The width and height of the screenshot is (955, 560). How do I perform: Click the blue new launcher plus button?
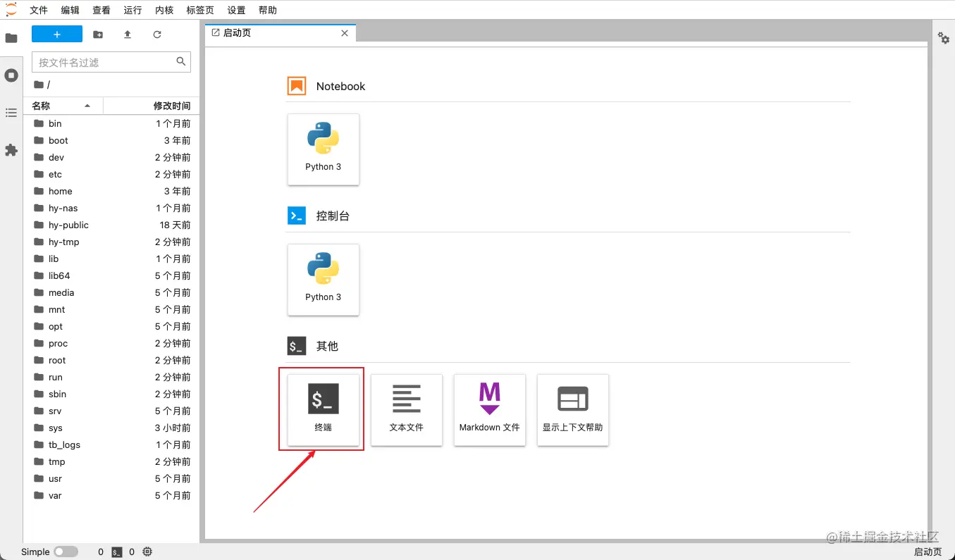[x=57, y=35]
